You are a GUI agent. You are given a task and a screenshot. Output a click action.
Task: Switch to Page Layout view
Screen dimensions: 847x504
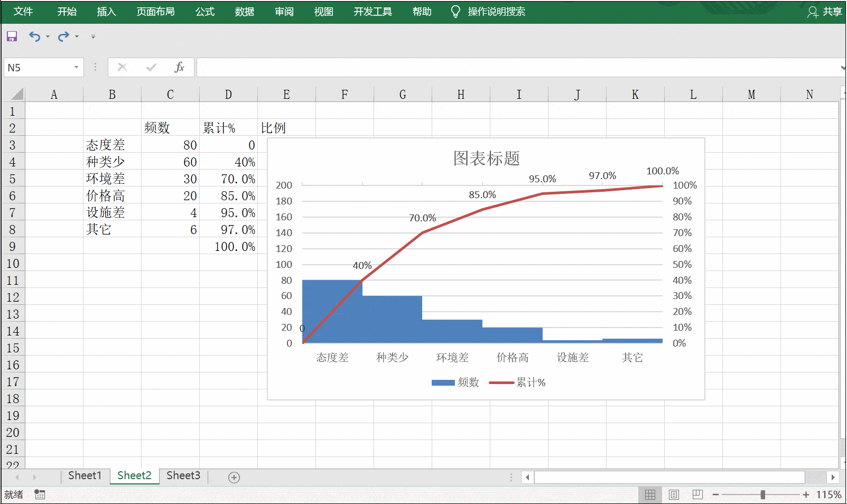point(674,494)
